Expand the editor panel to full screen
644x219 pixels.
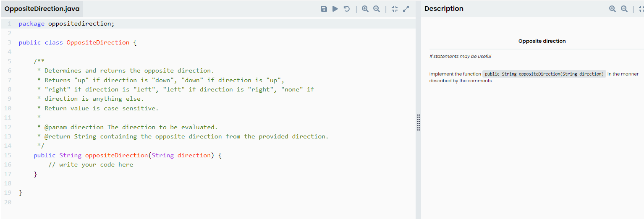(406, 9)
